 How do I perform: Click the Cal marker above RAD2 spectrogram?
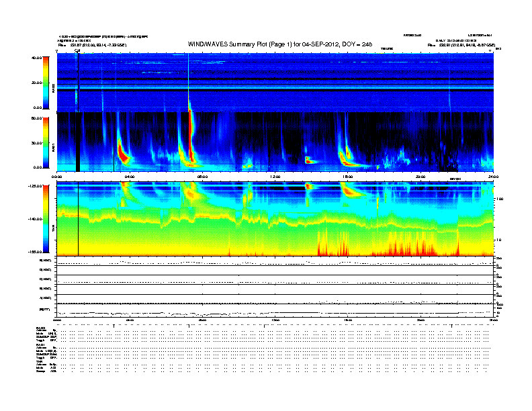tap(77, 51)
